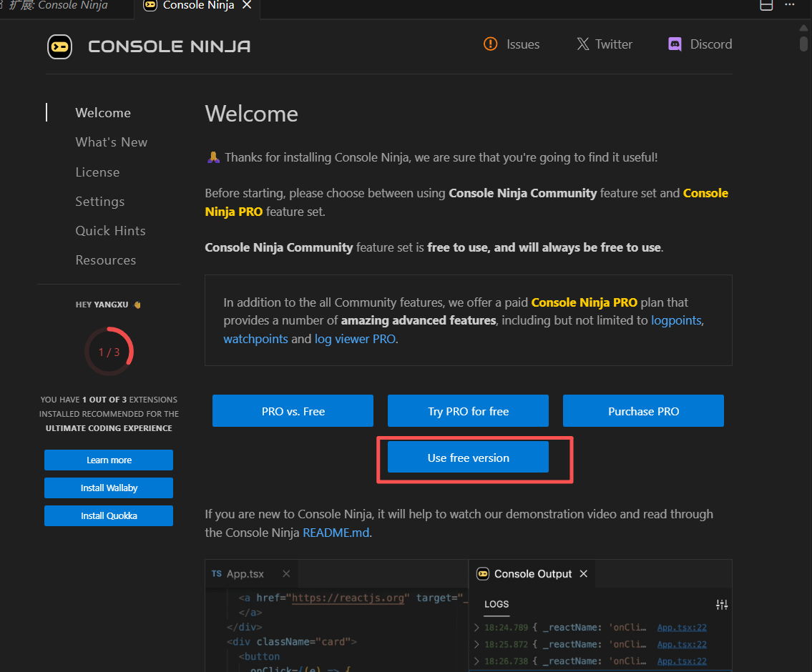The image size is (812, 672).
Task: Open Resources section
Action: [106, 260]
